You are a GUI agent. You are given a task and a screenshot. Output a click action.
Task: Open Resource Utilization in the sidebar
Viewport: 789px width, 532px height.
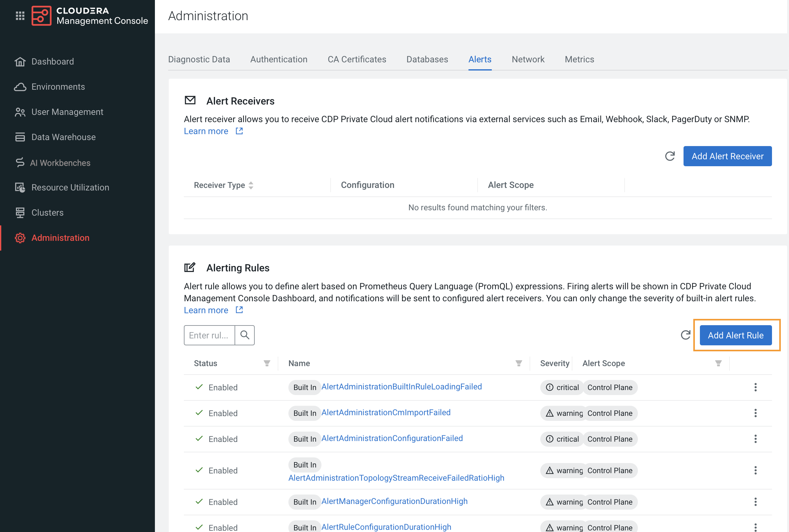(70, 187)
